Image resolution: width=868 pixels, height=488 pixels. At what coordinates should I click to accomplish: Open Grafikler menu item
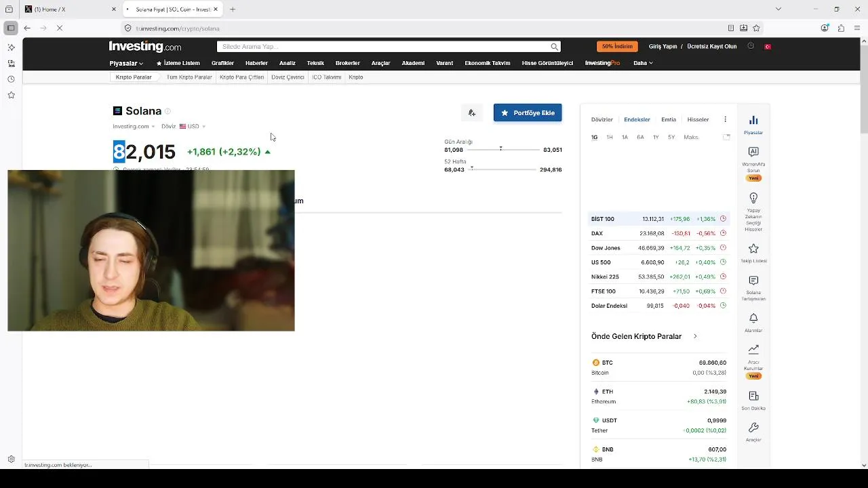coord(222,63)
